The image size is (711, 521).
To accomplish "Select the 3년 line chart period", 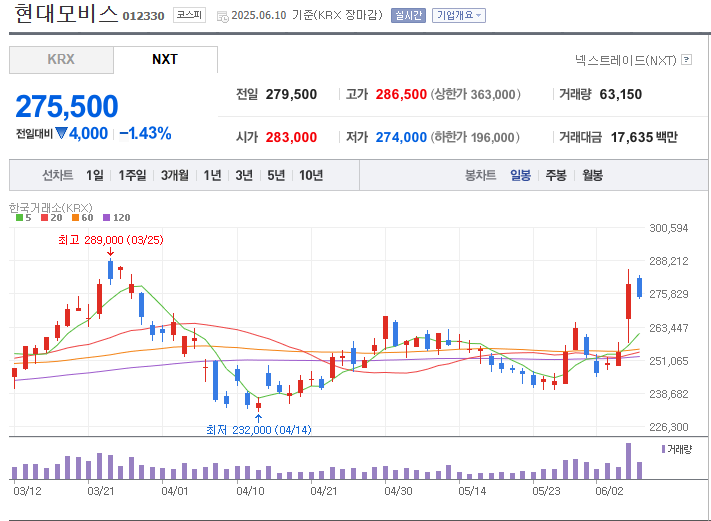I will [x=244, y=175].
